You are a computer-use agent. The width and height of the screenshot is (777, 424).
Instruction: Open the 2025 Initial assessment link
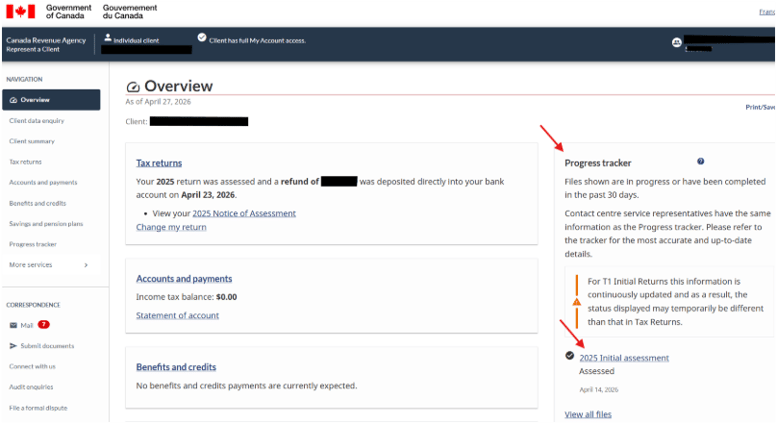tap(624, 357)
